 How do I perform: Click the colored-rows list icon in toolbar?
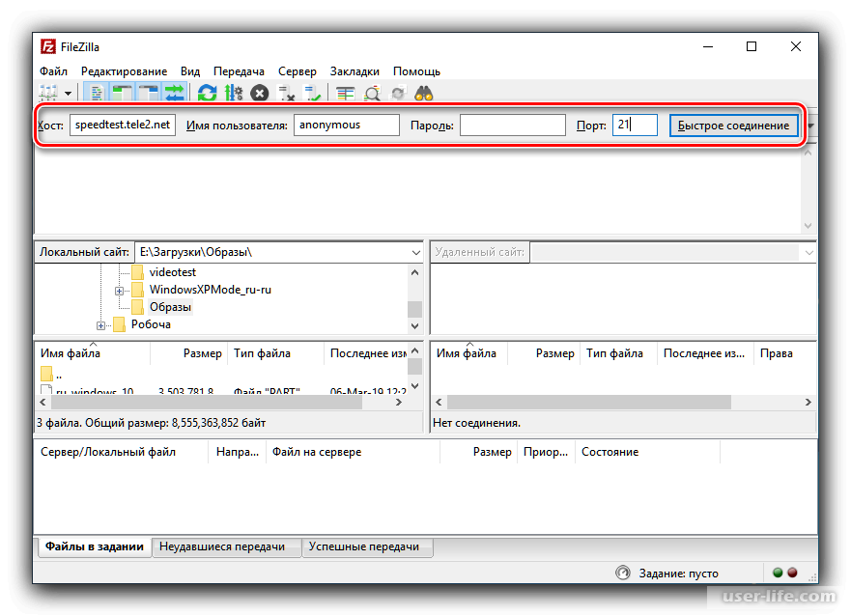pos(345,94)
